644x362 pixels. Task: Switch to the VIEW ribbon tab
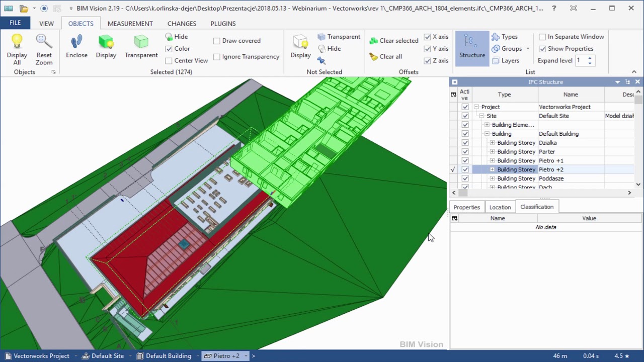(46, 24)
